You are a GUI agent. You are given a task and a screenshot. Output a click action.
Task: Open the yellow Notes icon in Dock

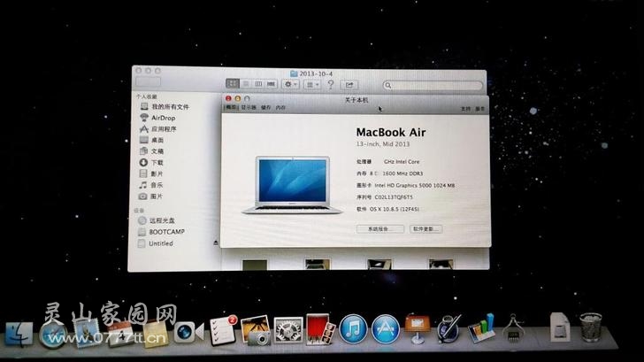pos(156,334)
